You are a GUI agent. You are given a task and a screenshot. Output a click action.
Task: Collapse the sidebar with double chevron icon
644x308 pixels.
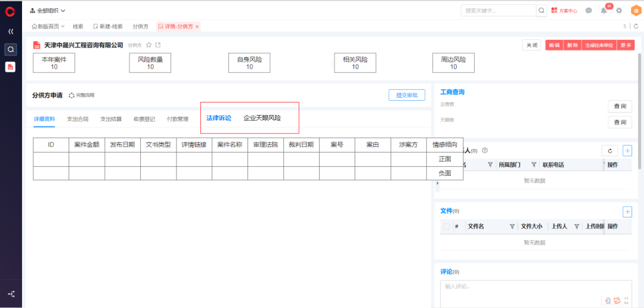click(11, 31)
